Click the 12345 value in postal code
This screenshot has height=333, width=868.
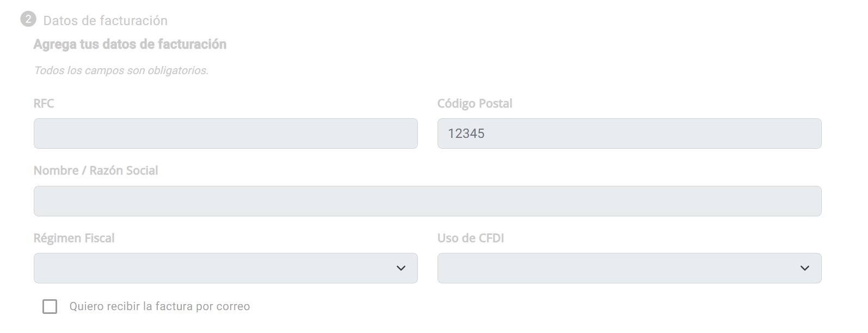pos(466,134)
